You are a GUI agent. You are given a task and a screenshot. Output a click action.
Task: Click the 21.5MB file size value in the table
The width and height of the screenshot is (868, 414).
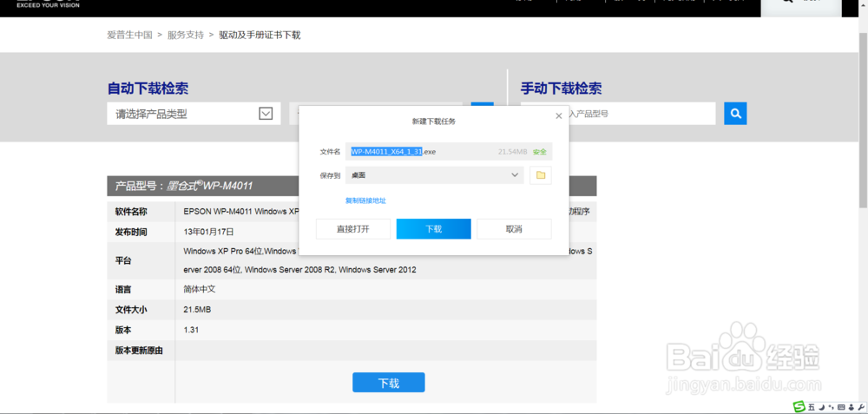[x=197, y=309]
